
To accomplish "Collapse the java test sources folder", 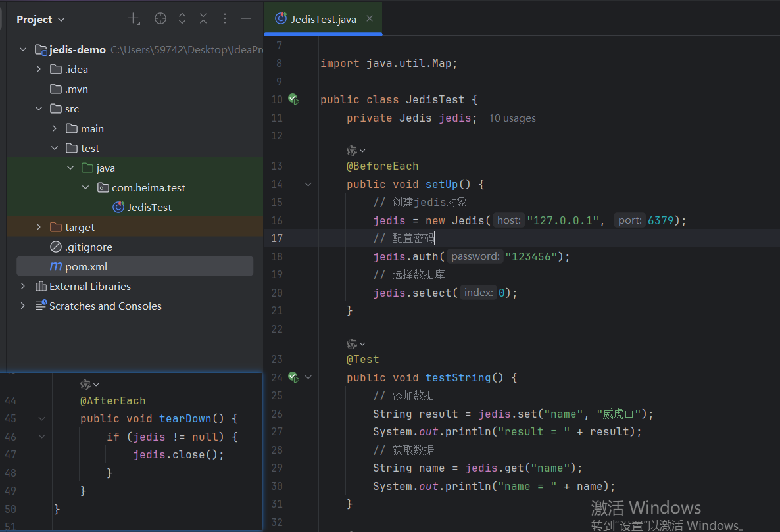I will click(70, 168).
